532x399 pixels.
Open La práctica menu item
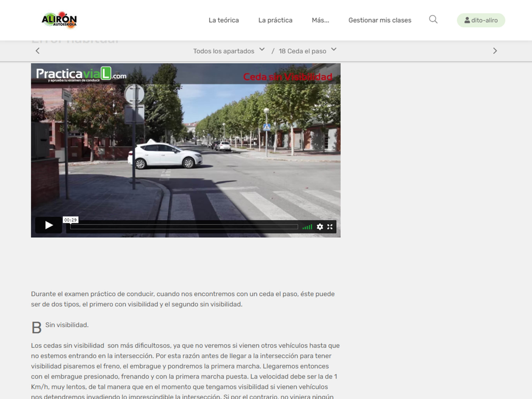[275, 20]
